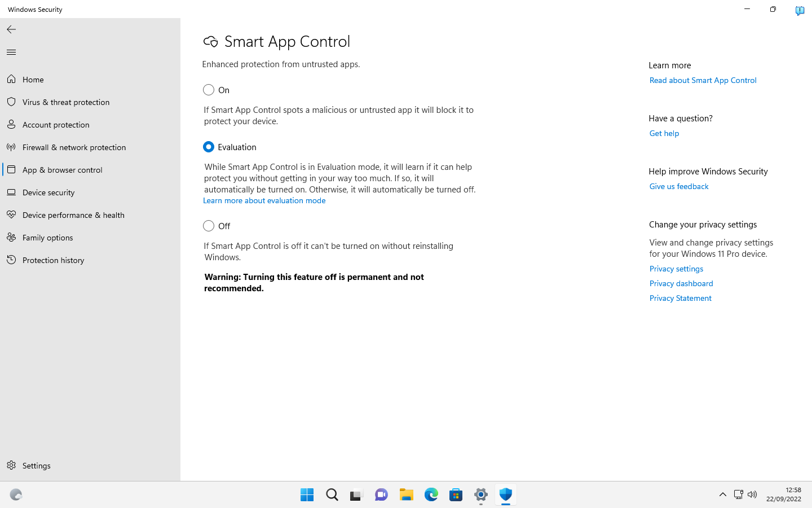Select the Evaluation radio button

pyautogui.click(x=209, y=147)
